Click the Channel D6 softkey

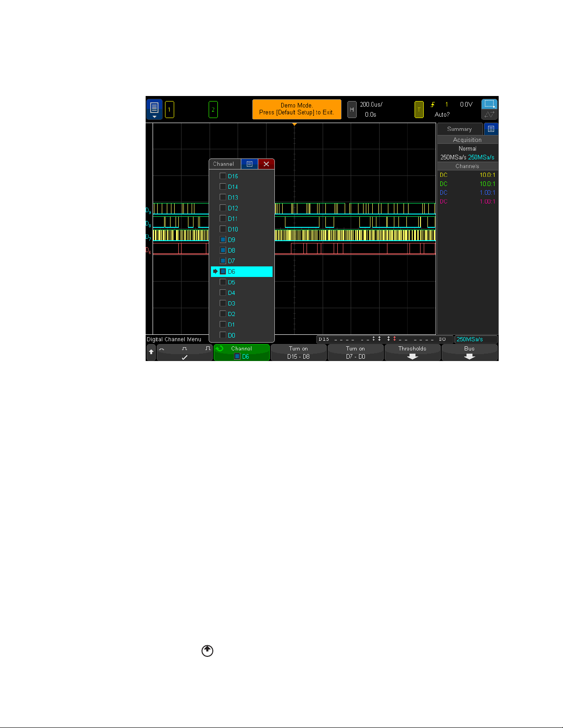coord(242,352)
